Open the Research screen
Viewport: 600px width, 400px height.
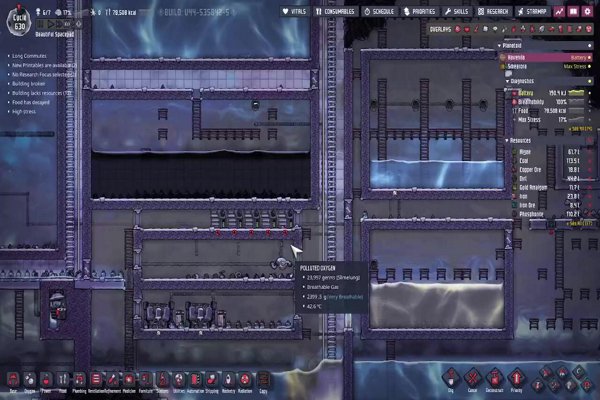pyautogui.click(x=493, y=11)
